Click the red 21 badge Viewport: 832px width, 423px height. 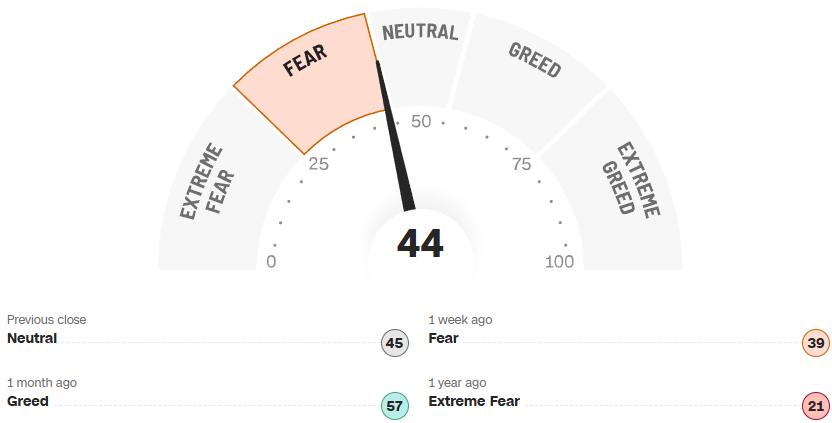816,406
